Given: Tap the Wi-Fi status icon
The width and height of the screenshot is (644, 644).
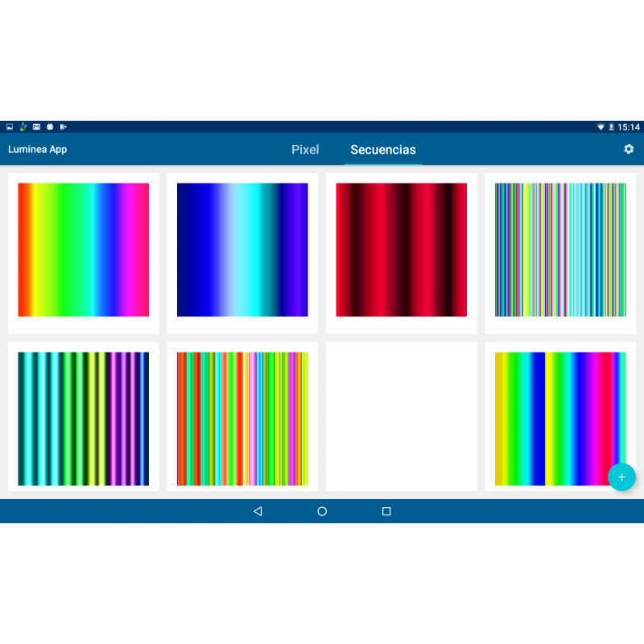Looking at the screenshot, I should click(x=601, y=127).
